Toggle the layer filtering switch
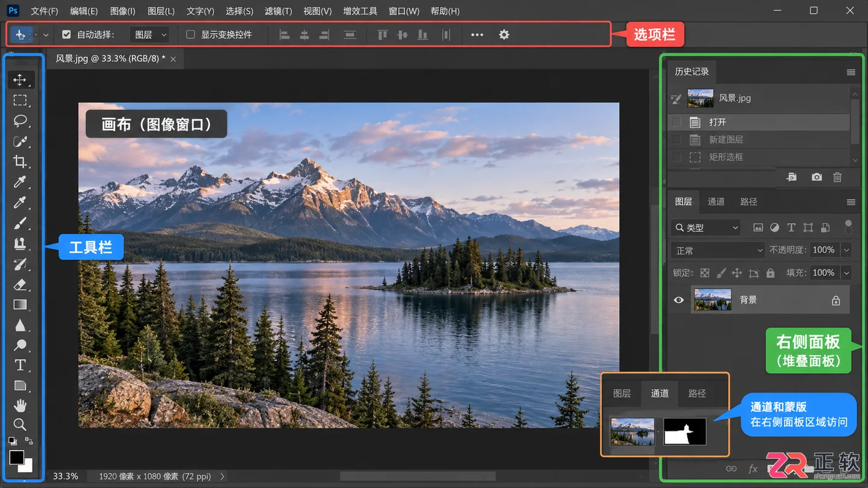This screenshot has height=488, width=868. (x=848, y=227)
